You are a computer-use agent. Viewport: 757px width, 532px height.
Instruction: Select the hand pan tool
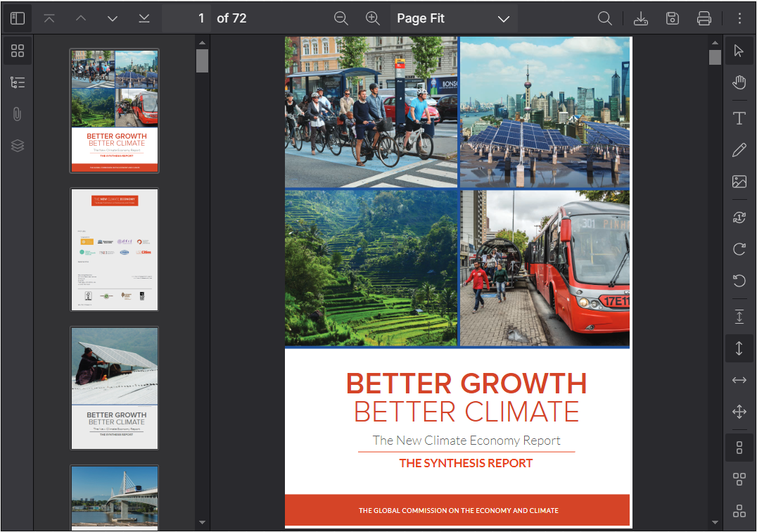coord(739,83)
